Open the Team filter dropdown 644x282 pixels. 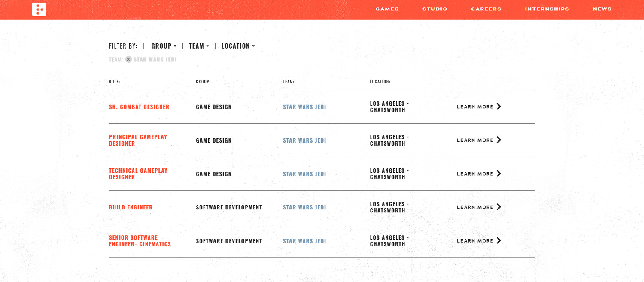(x=199, y=46)
